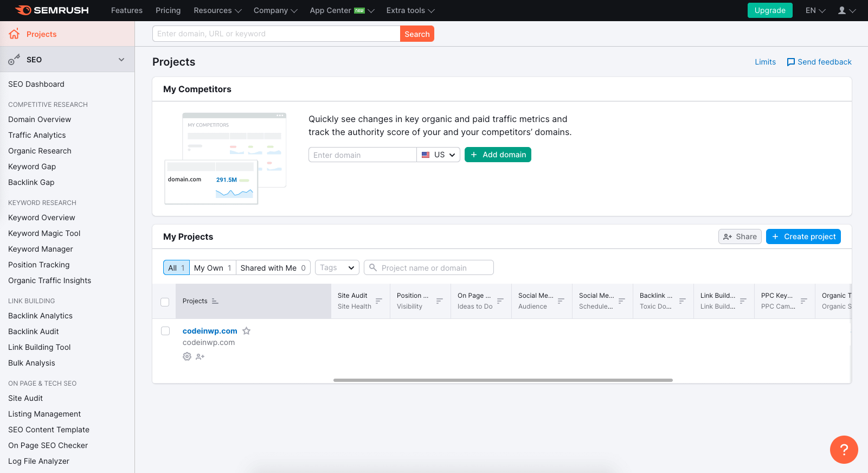Click Social Media Scheduled column sort icon
Screen dimensions: 868x473
click(622, 301)
